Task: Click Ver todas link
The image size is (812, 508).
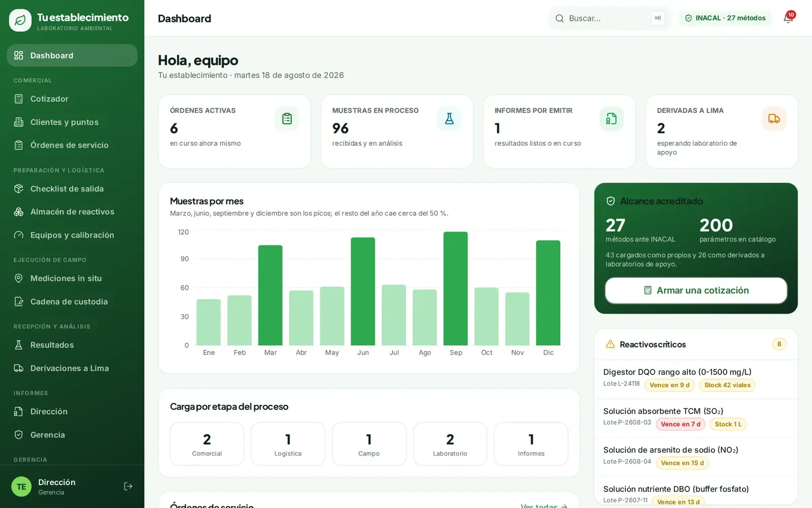Action: [544, 505]
